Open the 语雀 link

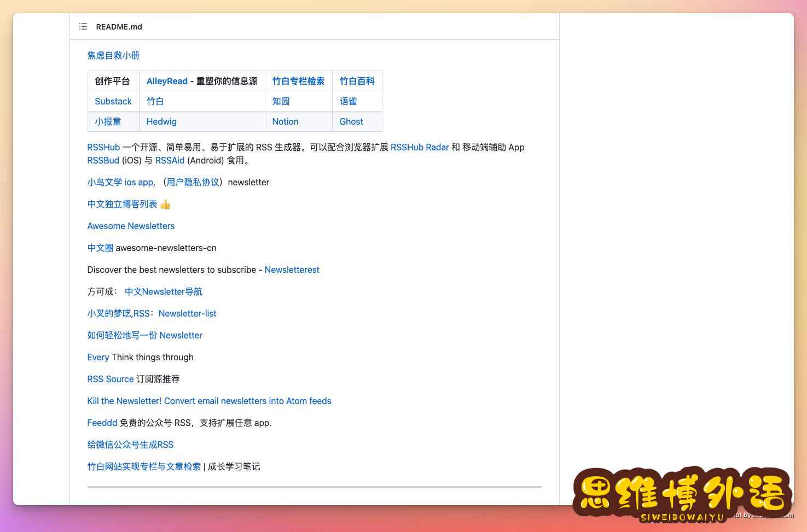pyautogui.click(x=348, y=101)
